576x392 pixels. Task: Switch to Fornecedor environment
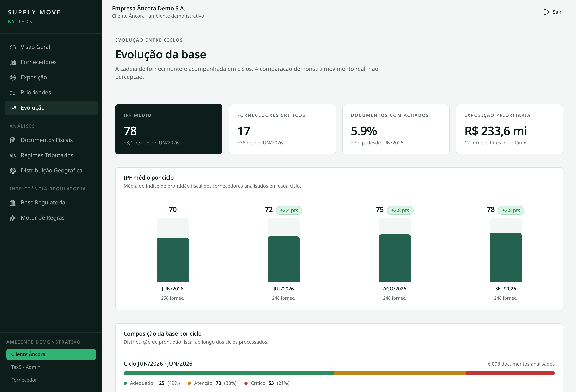(x=51, y=380)
